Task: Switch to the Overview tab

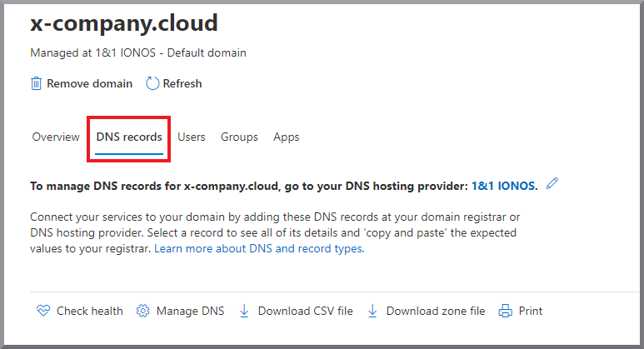Action: (x=56, y=137)
